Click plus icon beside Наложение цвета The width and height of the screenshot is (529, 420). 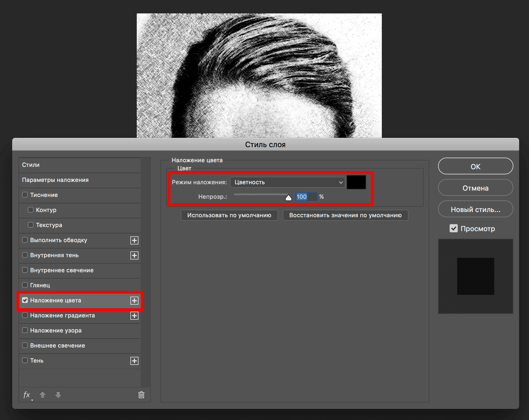134,300
